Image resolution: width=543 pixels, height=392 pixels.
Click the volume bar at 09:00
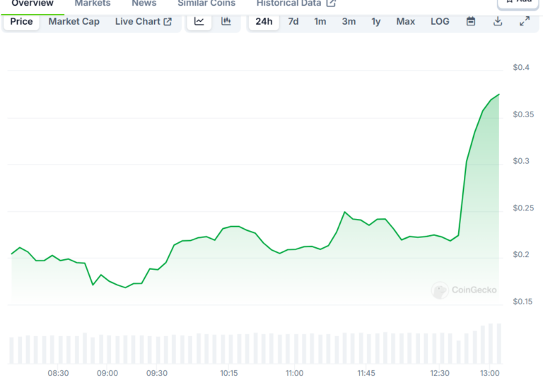(110, 349)
